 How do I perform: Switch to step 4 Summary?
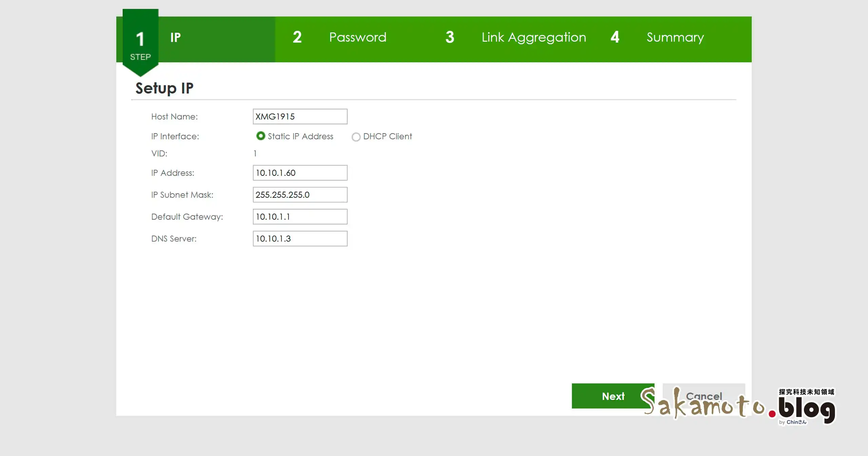pyautogui.click(x=675, y=37)
